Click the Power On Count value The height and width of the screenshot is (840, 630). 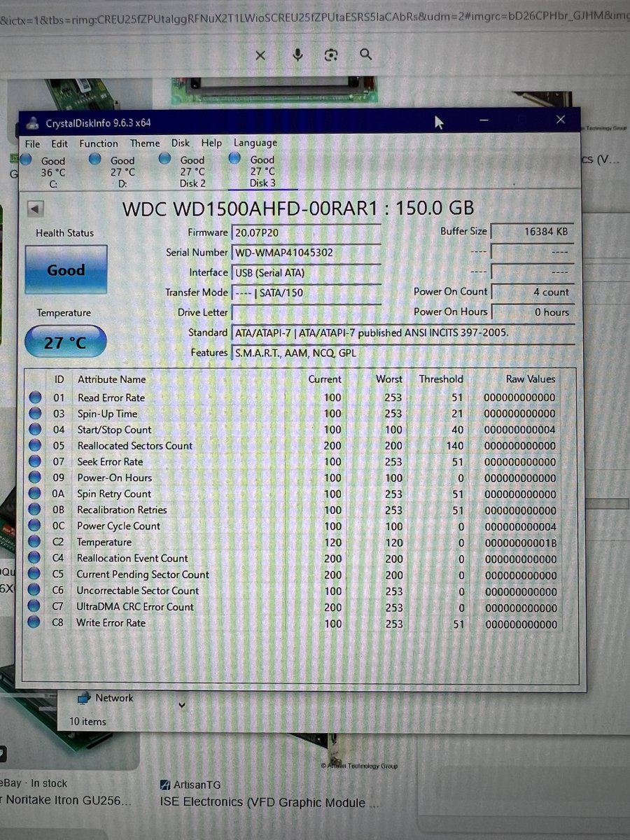(x=532, y=292)
